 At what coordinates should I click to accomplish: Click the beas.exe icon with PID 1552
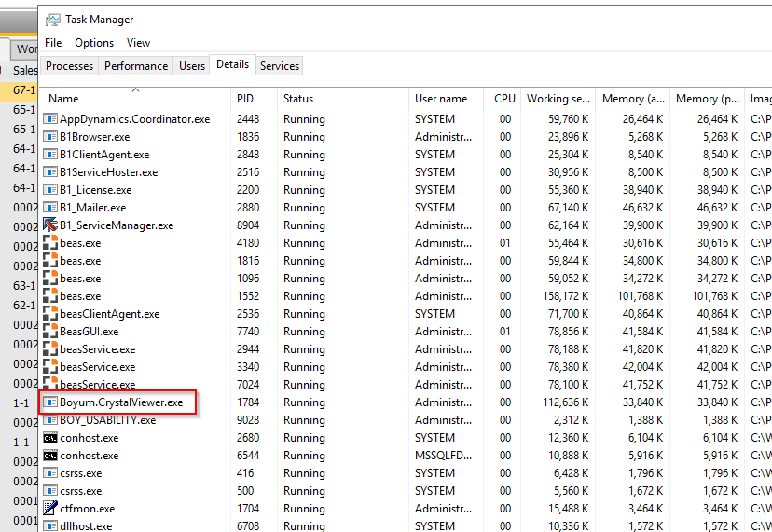(50, 295)
